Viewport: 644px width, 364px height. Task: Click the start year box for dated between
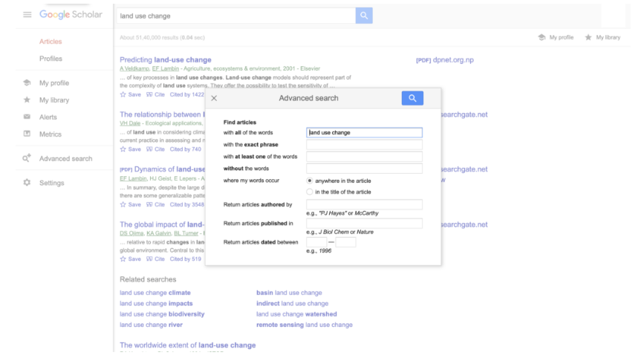pyautogui.click(x=316, y=242)
